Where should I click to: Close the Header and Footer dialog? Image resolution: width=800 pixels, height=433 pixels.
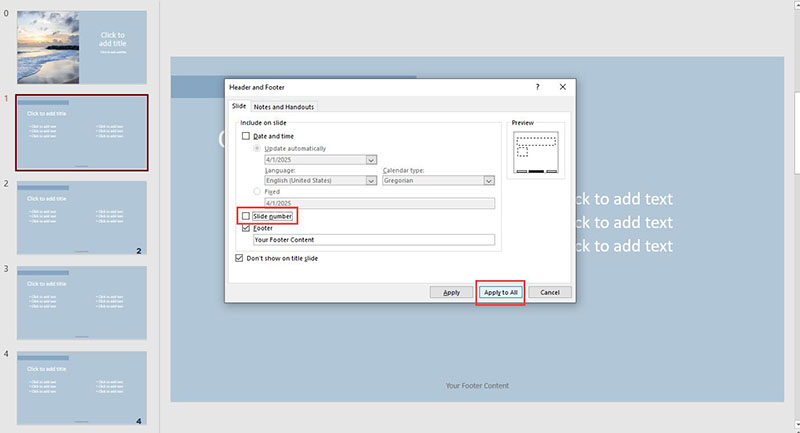pos(563,87)
